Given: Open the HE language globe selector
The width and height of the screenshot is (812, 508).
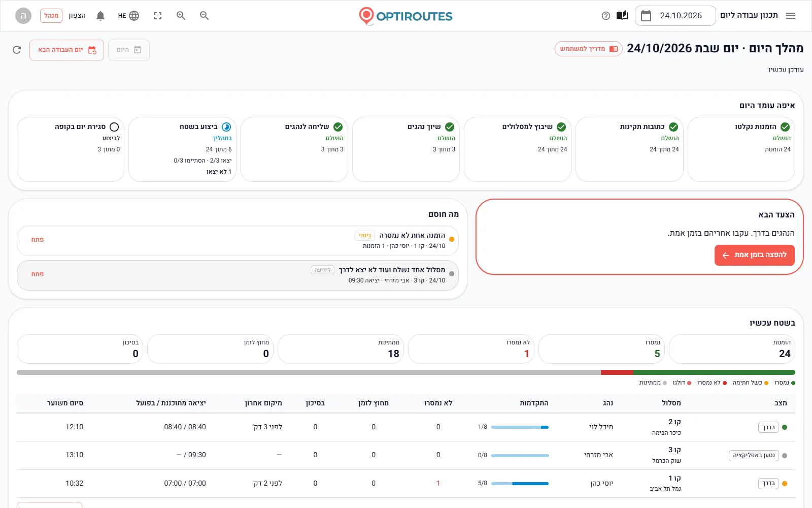Looking at the screenshot, I should (x=128, y=16).
